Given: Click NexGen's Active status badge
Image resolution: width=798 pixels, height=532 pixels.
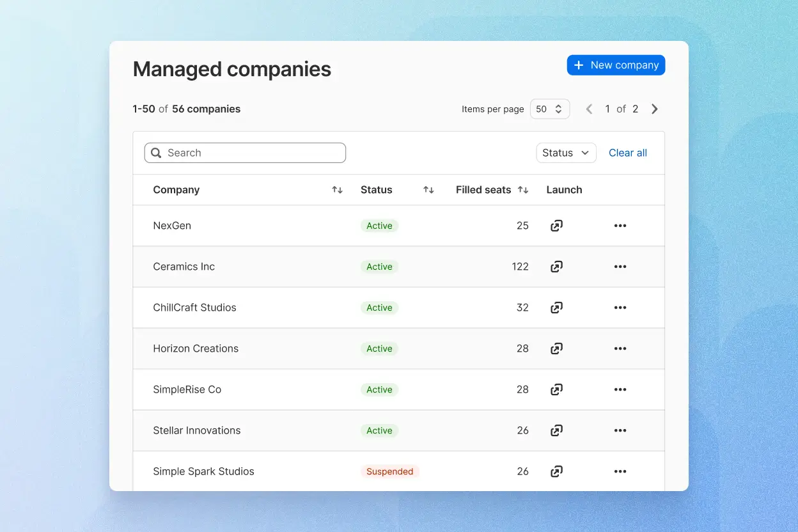Looking at the screenshot, I should [379, 226].
